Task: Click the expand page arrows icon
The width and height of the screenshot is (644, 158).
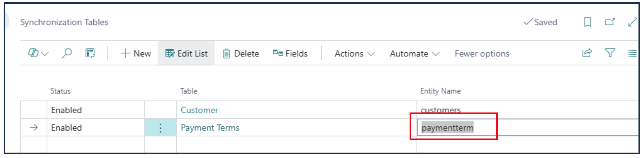Action: (632, 22)
